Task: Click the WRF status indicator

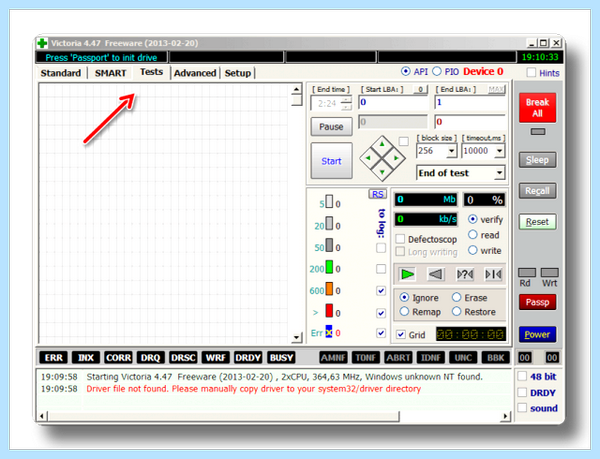Action: point(215,358)
